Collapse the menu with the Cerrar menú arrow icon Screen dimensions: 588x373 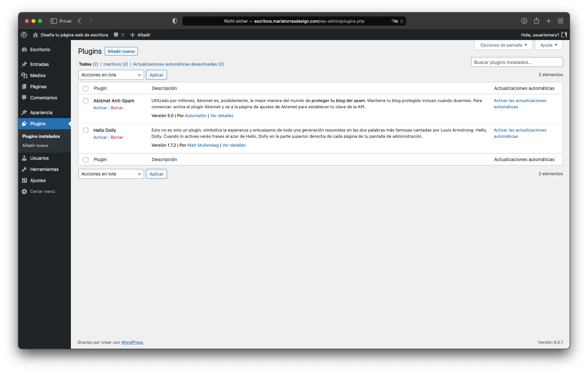point(24,192)
